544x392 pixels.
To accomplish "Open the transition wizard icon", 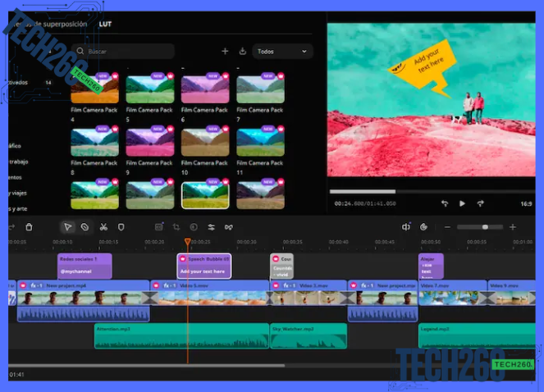I will pyautogui.click(x=229, y=227).
